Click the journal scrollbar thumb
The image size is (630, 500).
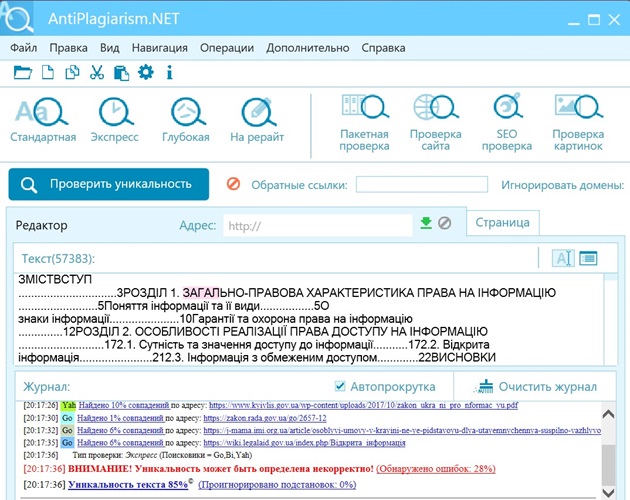point(608,466)
